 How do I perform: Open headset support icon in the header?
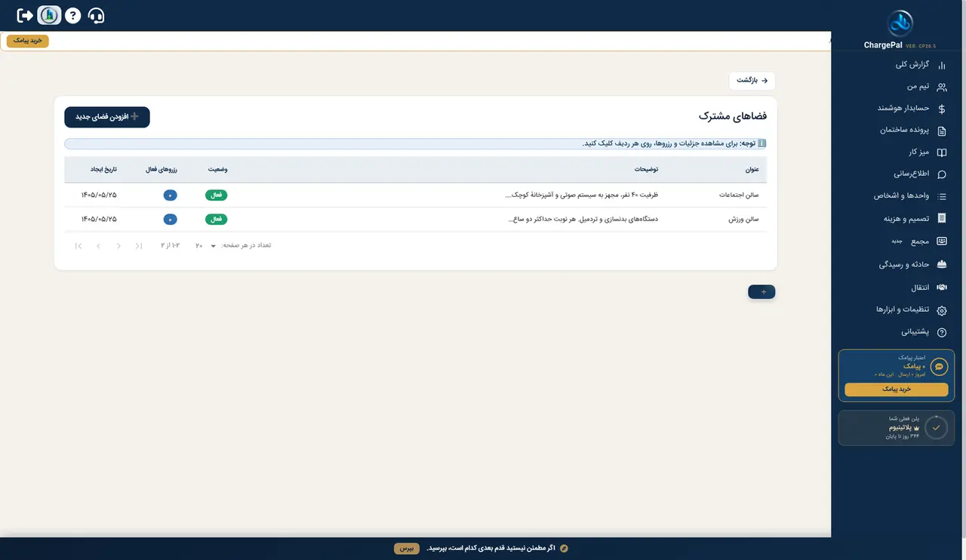click(96, 15)
